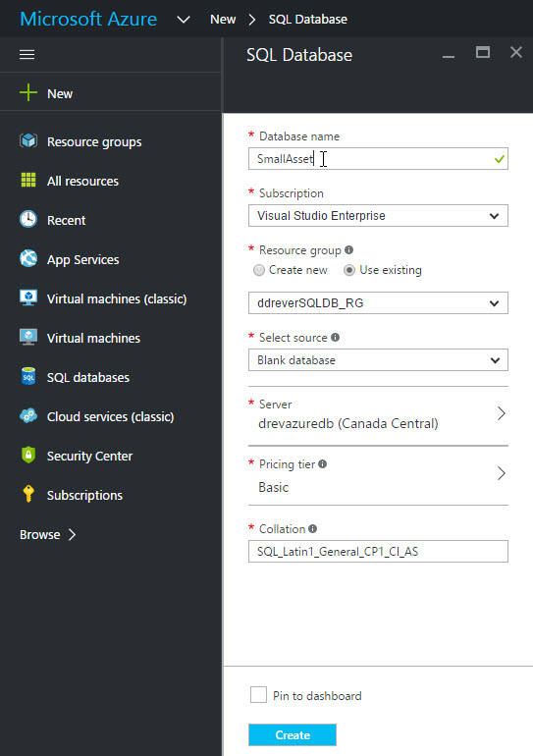Viewport: 533px width, 756px height.
Task: Click the Pricing tier info icon
Action: (x=322, y=463)
